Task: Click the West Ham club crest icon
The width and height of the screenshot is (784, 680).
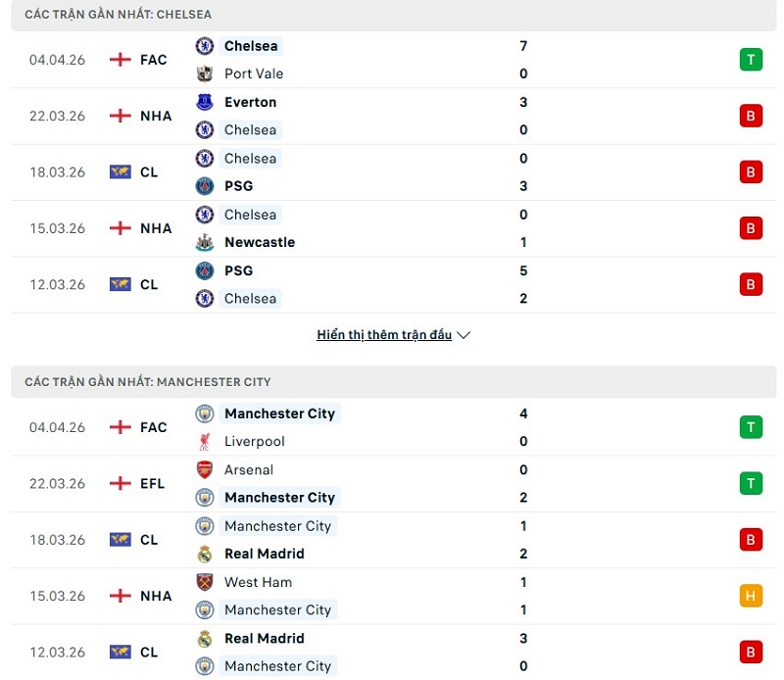Action: (205, 582)
